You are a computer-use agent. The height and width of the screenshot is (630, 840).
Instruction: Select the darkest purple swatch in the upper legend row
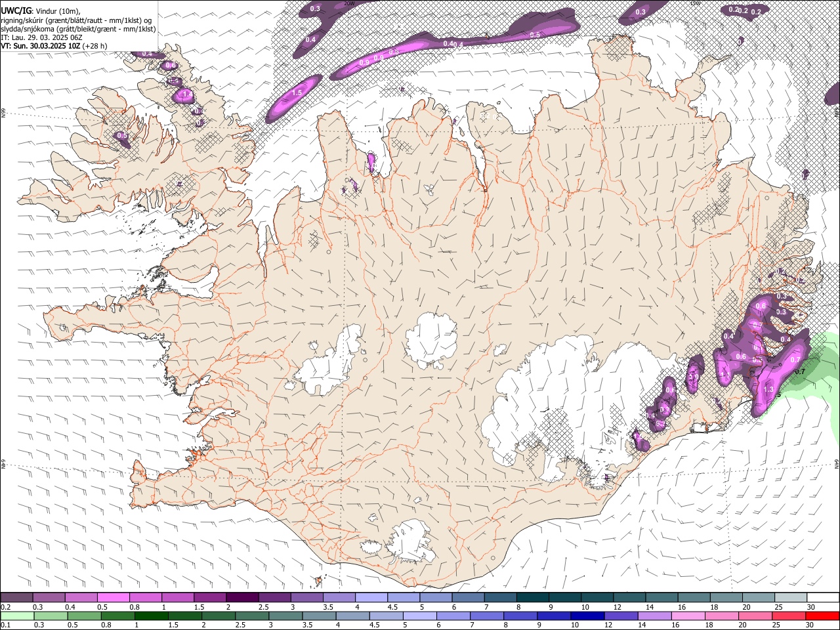tap(242, 597)
